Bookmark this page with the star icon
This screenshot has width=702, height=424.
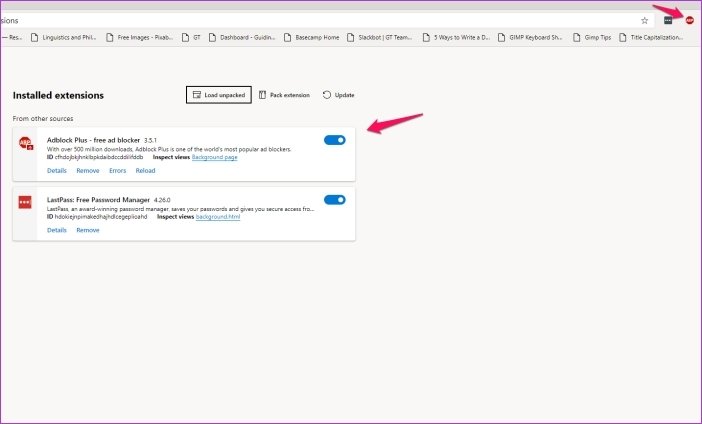[644, 20]
